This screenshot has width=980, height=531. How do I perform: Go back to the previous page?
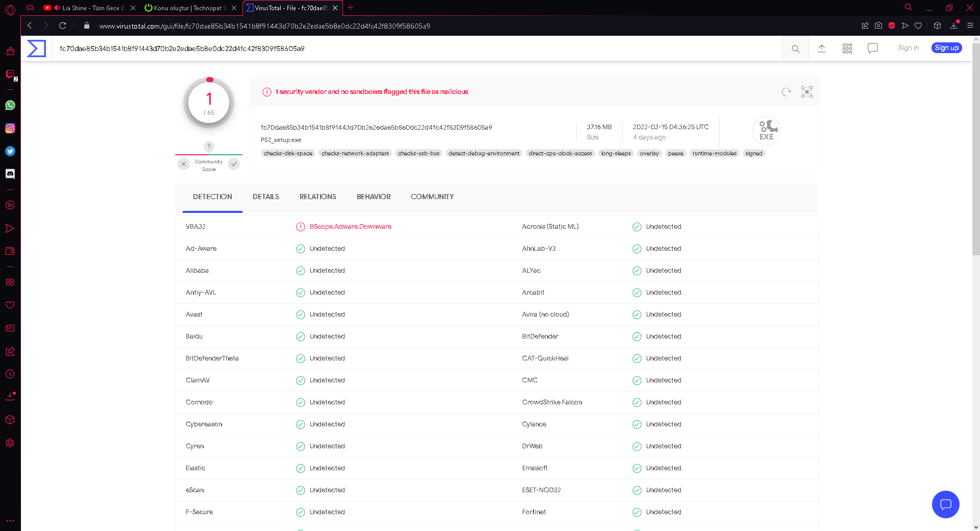click(30, 26)
